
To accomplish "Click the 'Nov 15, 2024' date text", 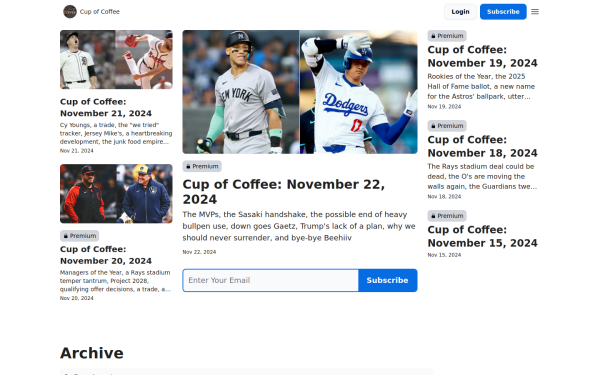I will coord(444,255).
